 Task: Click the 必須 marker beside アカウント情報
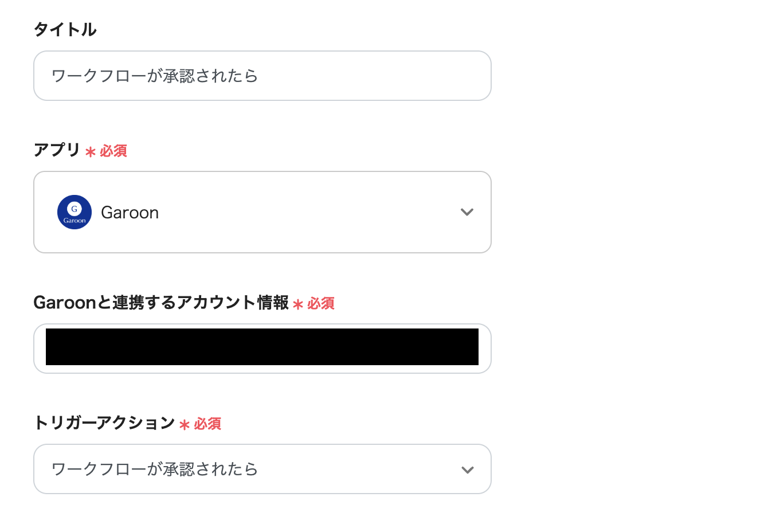[321, 303]
